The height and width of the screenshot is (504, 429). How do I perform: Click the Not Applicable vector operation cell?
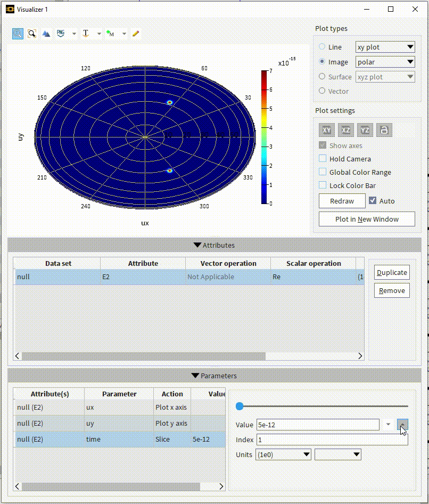[228, 277]
